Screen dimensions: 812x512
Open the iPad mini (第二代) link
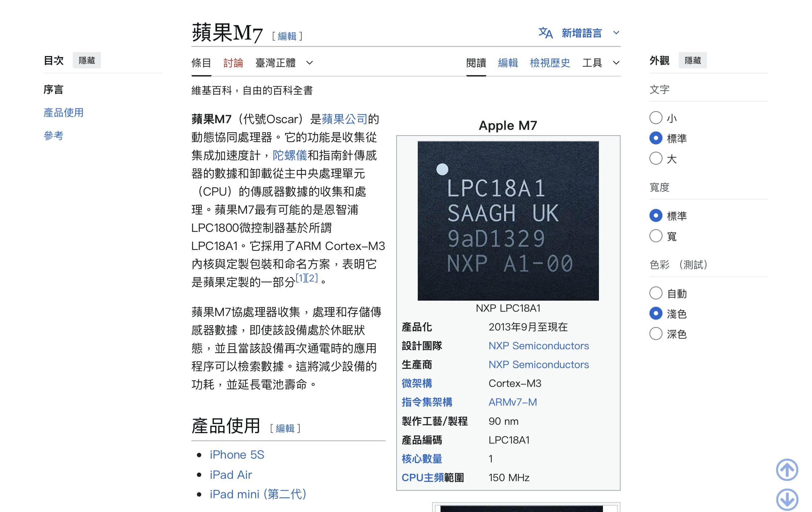pyautogui.click(x=258, y=494)
